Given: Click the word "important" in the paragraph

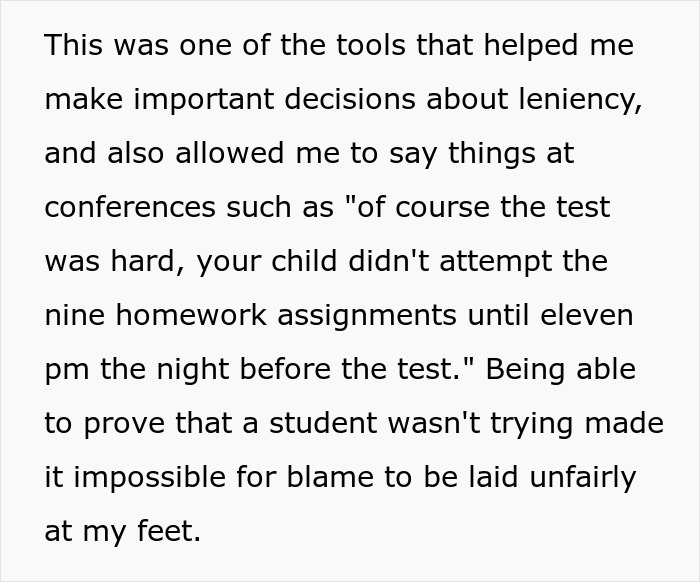Looking at the screenshot, I should 204,99.
